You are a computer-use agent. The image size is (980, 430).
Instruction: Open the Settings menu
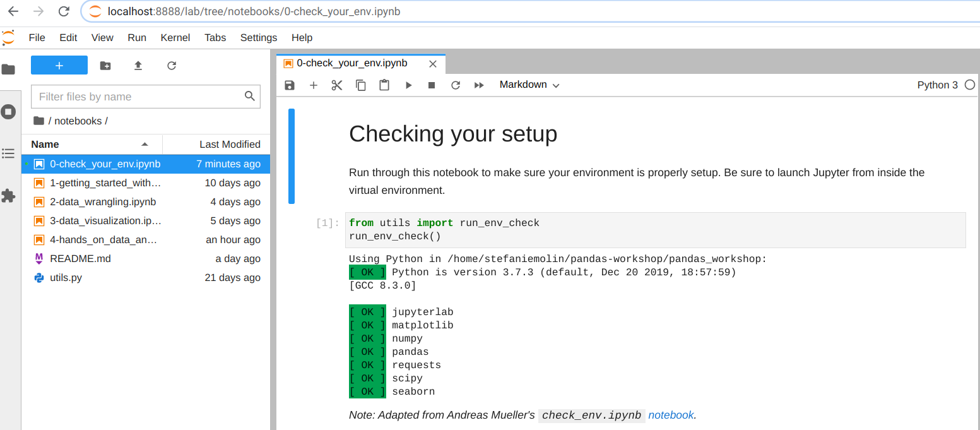click(259, 38)
